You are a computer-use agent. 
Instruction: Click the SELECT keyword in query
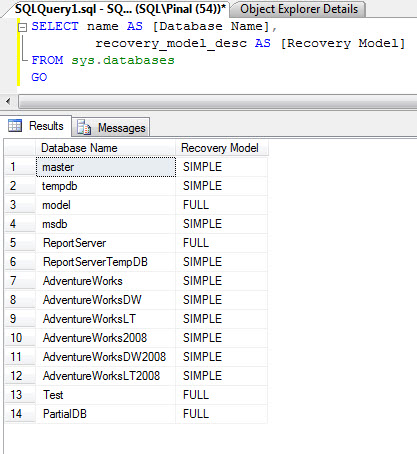click(55, 26)
